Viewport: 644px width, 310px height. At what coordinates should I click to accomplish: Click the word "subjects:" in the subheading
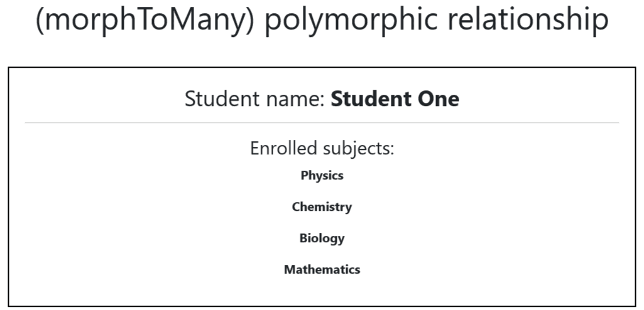(358, 149)
